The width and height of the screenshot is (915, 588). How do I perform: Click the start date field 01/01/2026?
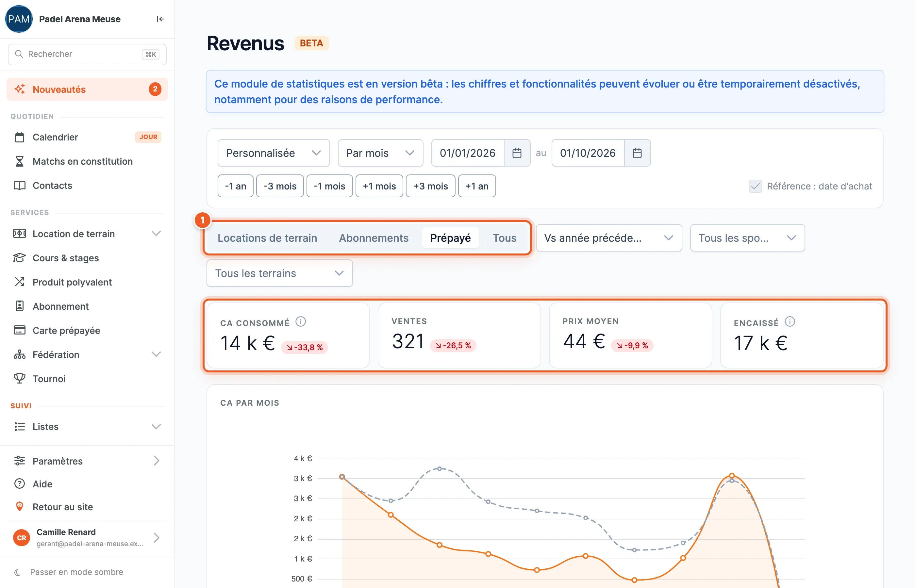467,153
